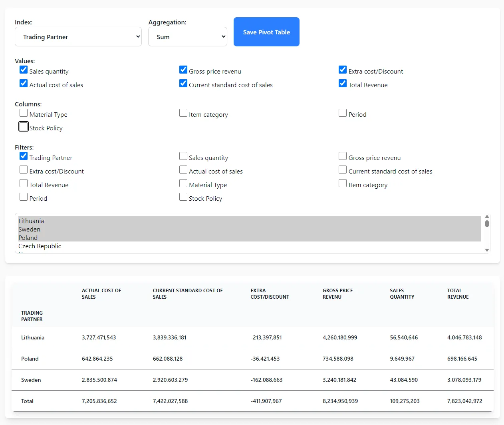Check Item category under Filters
This screenshot has height=425, width=504.
tap(343, 184)
